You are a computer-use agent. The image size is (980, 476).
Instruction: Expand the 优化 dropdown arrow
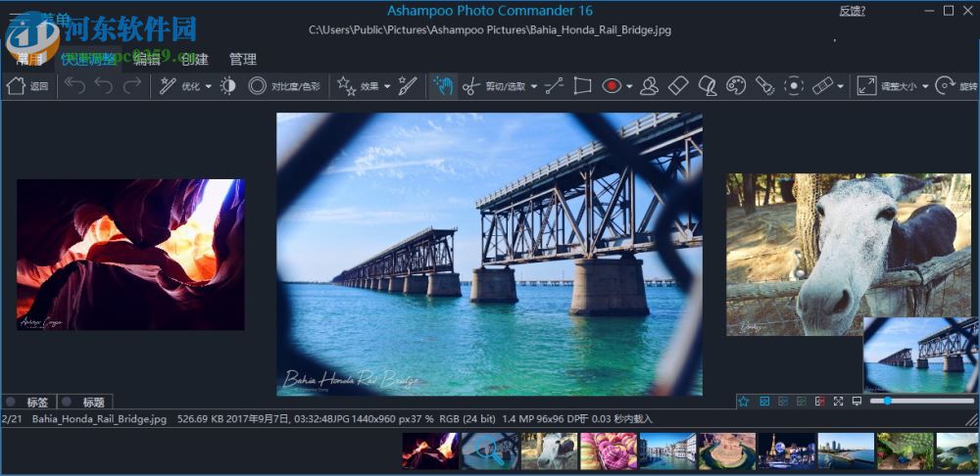click(x=209, y=86)
